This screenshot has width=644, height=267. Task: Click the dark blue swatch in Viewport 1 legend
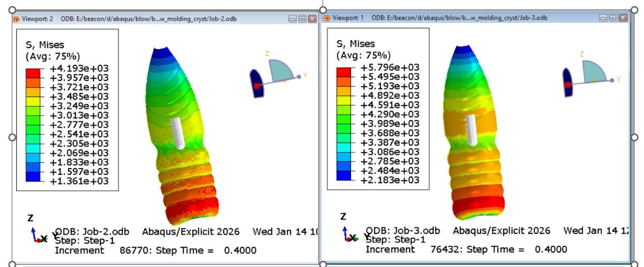344,175
